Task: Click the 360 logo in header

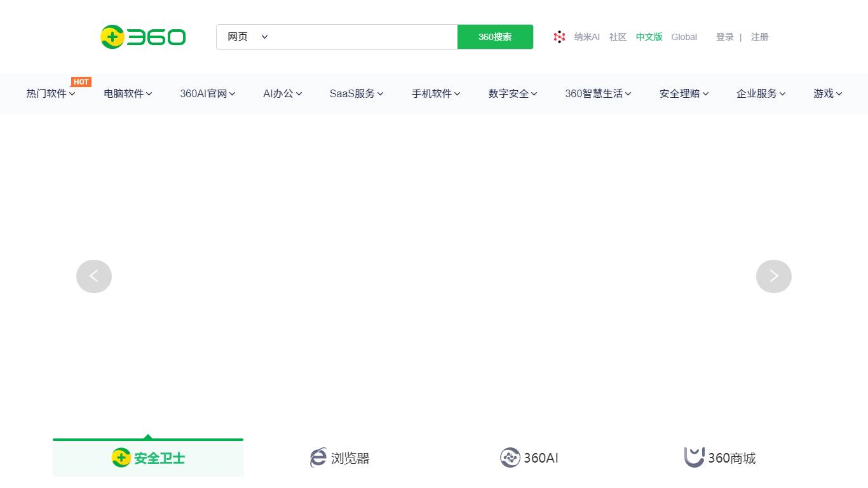Action: click(x=143, y=37)
